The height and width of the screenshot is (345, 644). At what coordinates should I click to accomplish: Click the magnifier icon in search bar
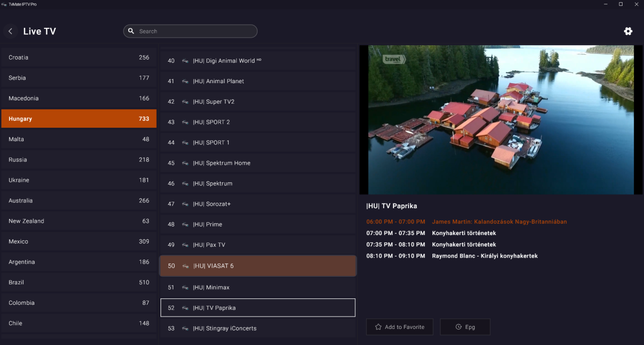click(x=131, y=31)
